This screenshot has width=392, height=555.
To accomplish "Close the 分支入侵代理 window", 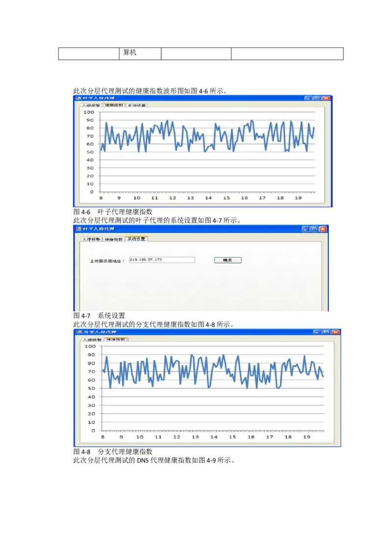I will [x=335, y=332].
